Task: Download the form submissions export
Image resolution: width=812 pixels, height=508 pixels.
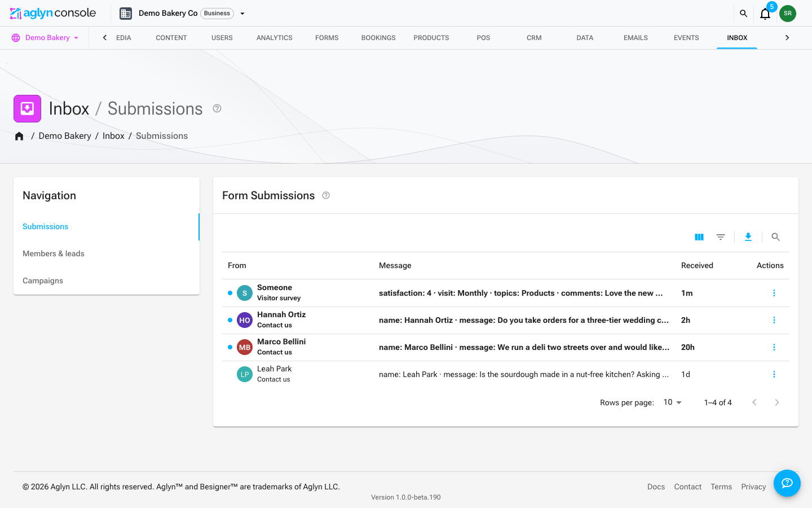Action: (748, 237)
